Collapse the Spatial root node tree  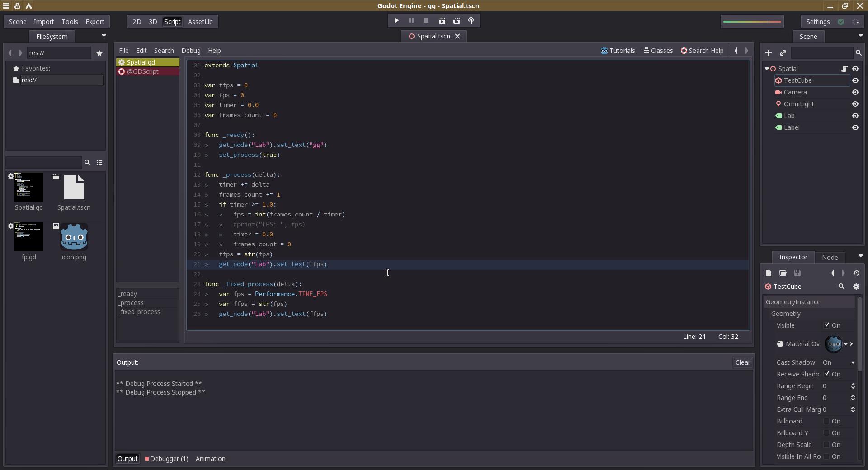coord(767,69)
